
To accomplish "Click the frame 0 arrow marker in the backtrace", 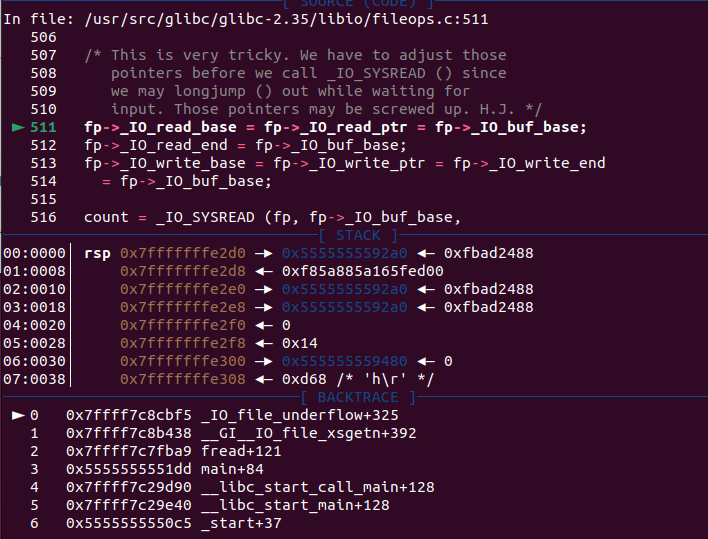I will pos(17,414).
